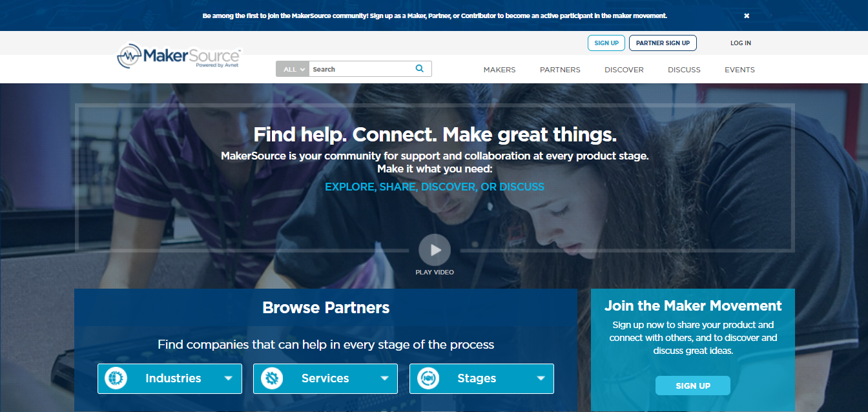Expand the Industries dropdown arrow

(x=228, y=378)
